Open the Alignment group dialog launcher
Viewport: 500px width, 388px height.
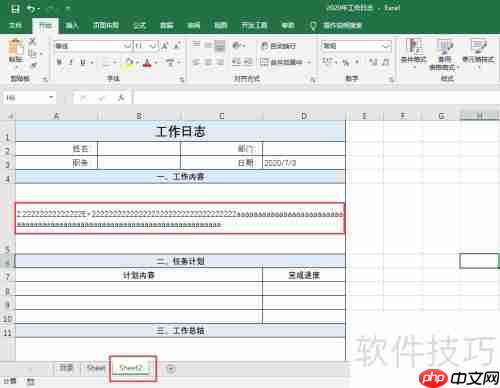tap(313, 79)
